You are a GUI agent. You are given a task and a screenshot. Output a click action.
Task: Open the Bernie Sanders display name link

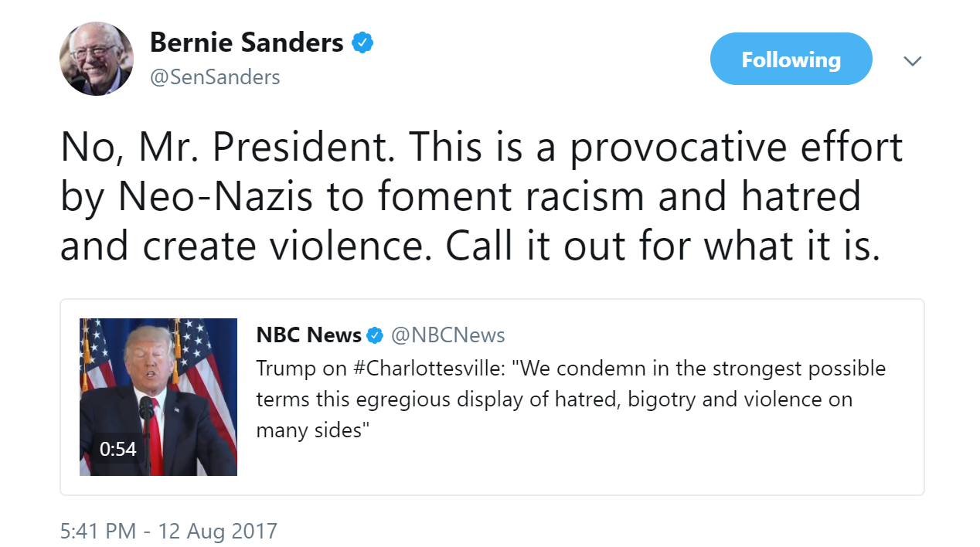(x=246, y=42)
